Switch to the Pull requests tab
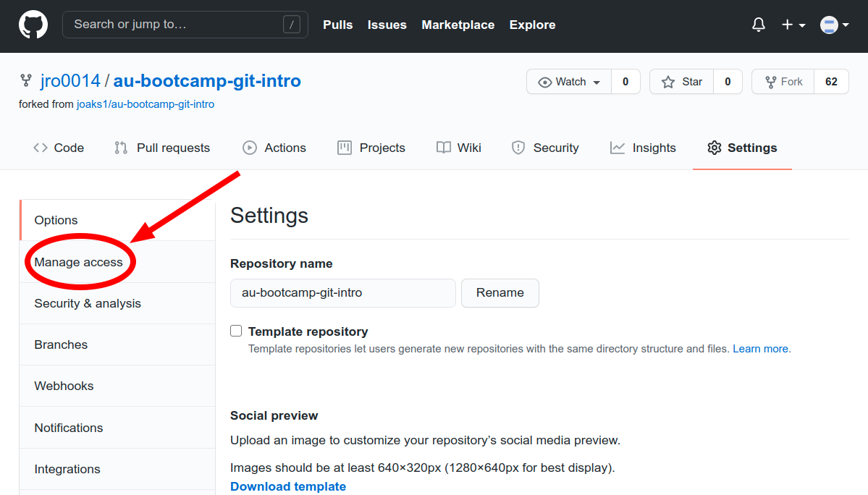The image size is (868, 495). [x=162, y=148]
